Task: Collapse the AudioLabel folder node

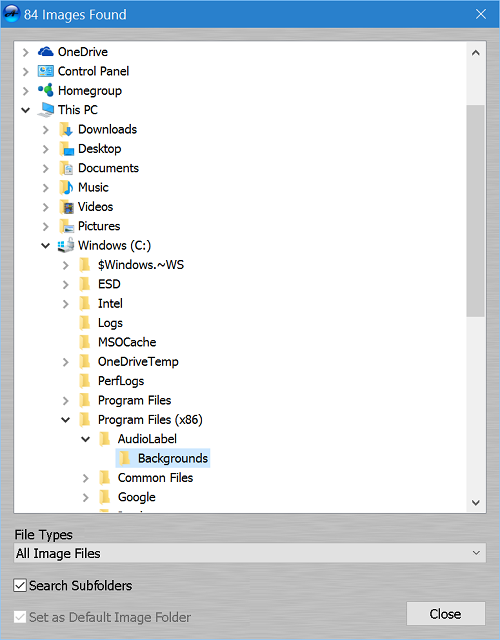Action: coord(86,439)
